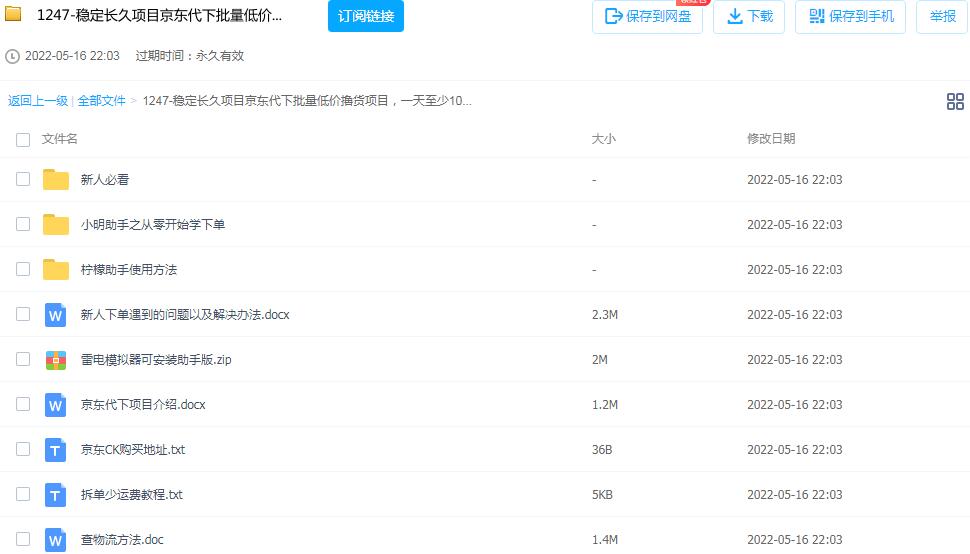Image resolution: width=970 pixels, height=554 pixels.
Task: Sort by the 修改日期 column header
Action: pos(771,139)
